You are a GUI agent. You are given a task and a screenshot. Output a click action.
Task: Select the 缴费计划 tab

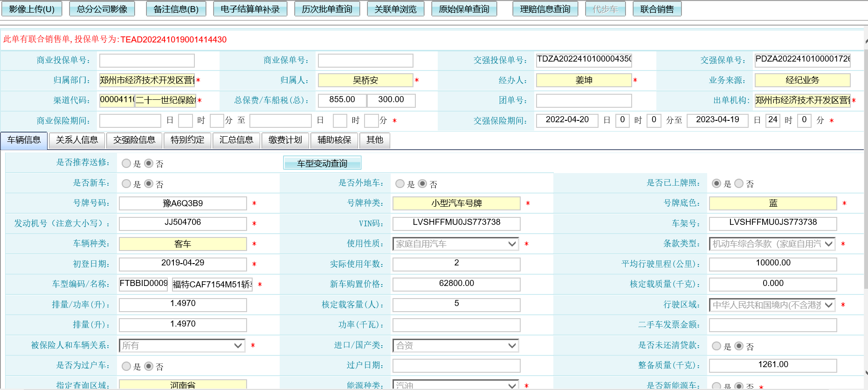pos(285,140)
